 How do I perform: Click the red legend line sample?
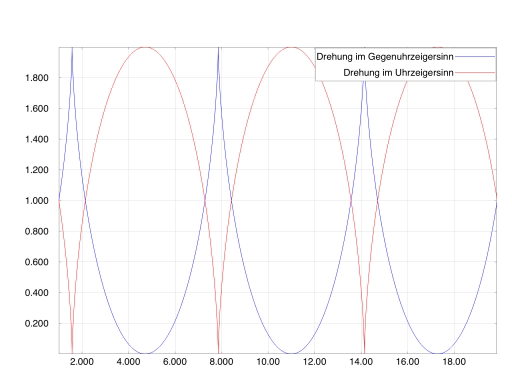(x=475, y=72)
